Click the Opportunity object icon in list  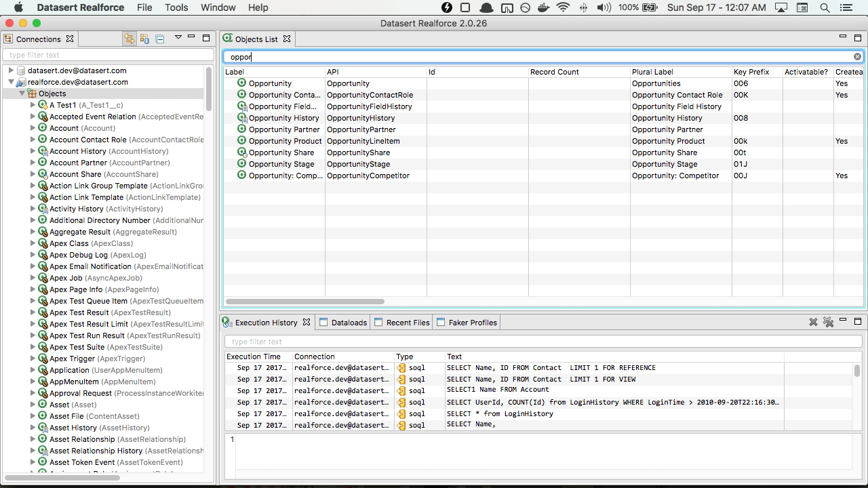click(x=241, y=83)
